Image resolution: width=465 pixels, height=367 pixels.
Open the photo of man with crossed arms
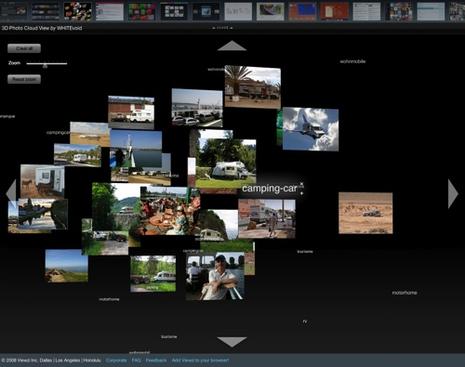tap(215, 276)
